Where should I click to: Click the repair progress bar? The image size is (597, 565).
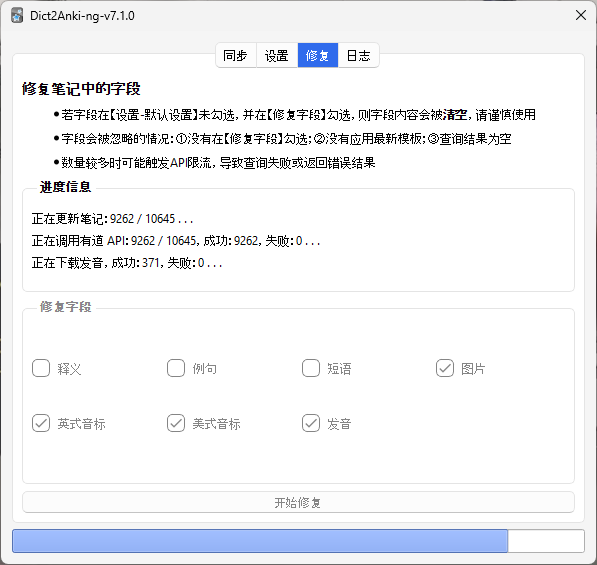coord(298,541)
